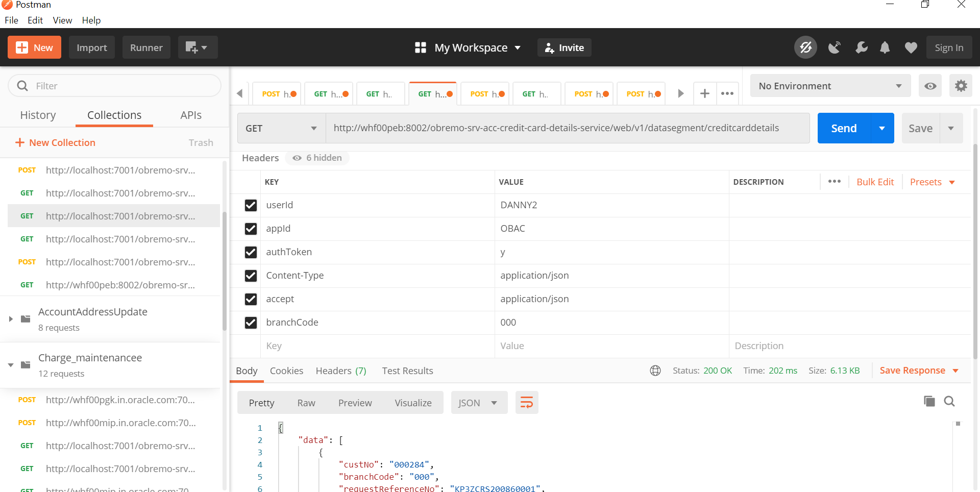
Task: Open the Cookies response tab
Action: coord(286,371)
